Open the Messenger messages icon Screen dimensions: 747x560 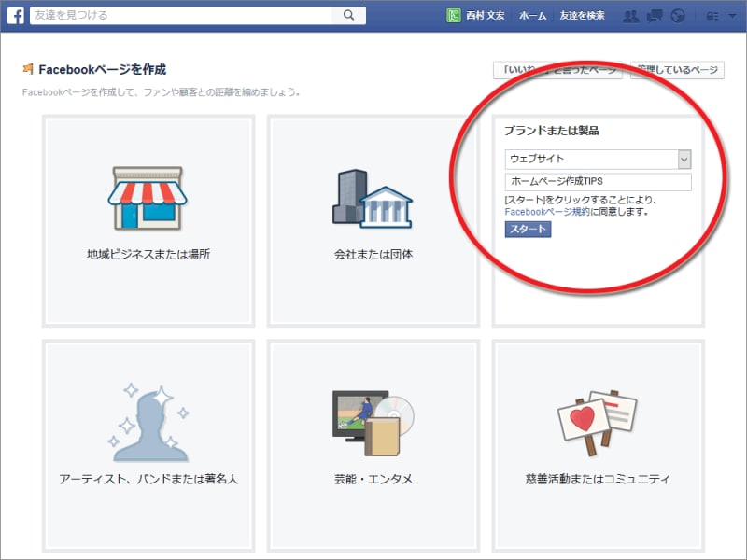click(x=655, y=15)
